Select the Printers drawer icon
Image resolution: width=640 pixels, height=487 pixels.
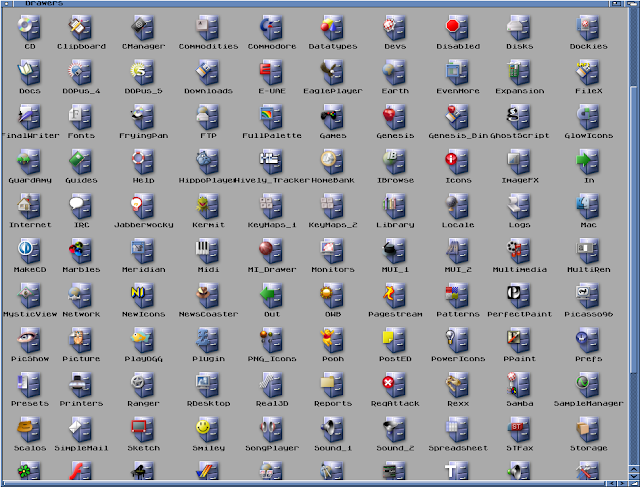tap(80, 385)
